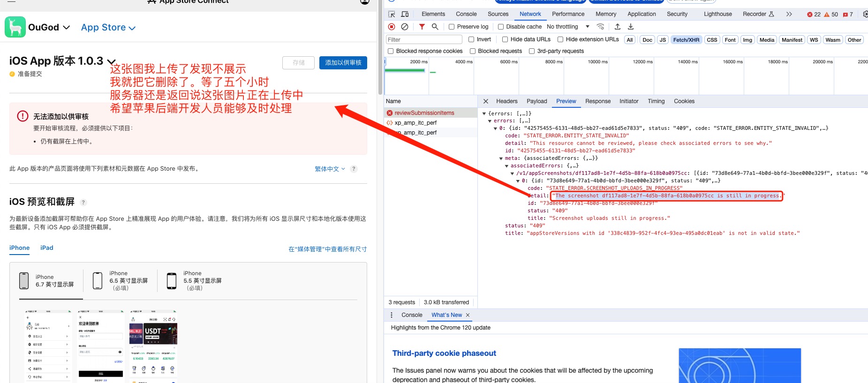The width and height of the screenshot is (868, 383).
Task: Click the inspect element picker icon
Action: (x=392, y=14)
